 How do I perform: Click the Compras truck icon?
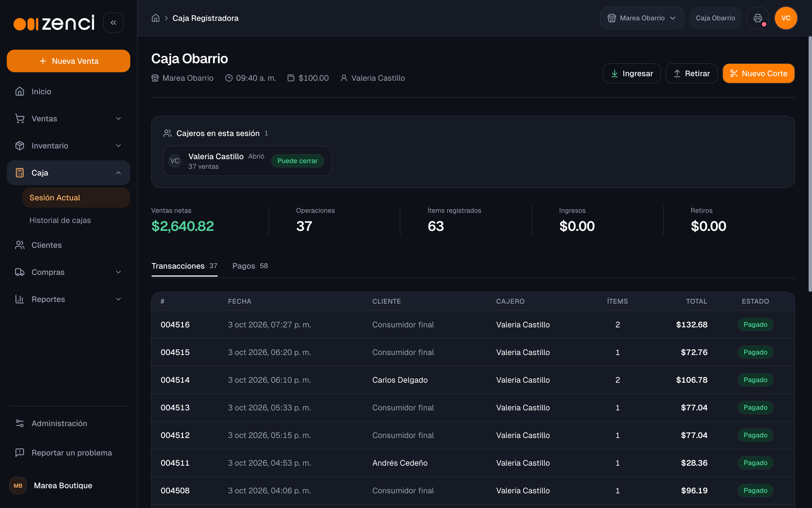point(20,272)
